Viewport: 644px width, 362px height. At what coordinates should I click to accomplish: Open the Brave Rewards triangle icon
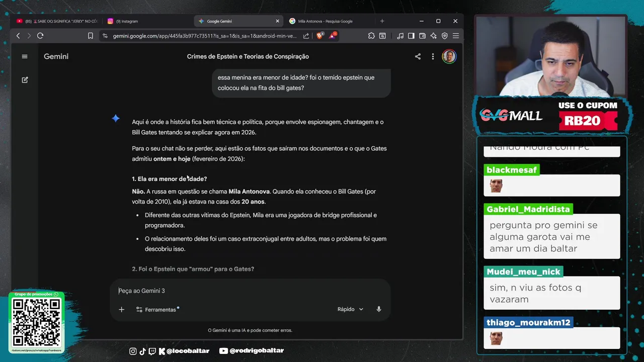[333, 36]
